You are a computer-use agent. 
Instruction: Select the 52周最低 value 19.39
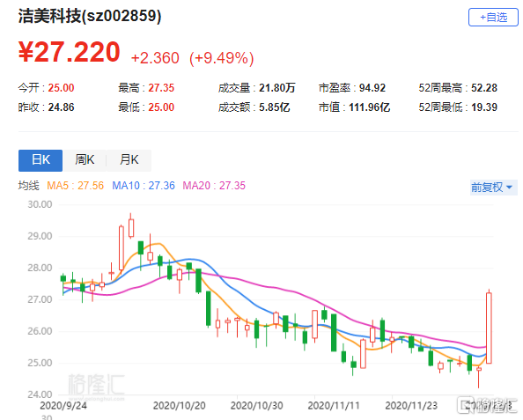click(484, 107)
